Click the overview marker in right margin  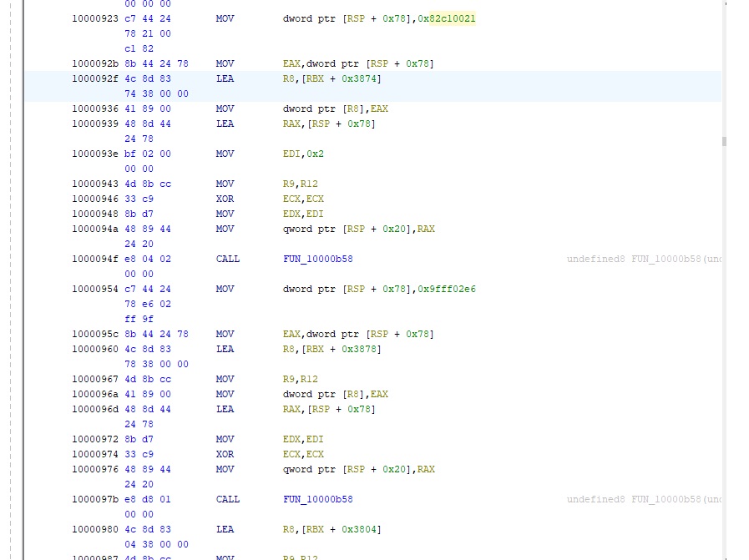click(724, 141)
